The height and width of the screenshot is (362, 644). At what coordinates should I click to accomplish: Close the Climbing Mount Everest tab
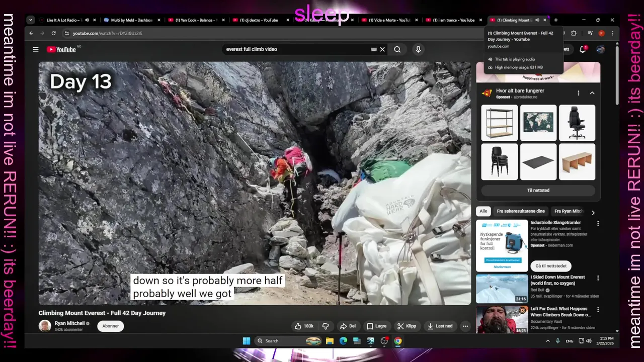[545, 20]
